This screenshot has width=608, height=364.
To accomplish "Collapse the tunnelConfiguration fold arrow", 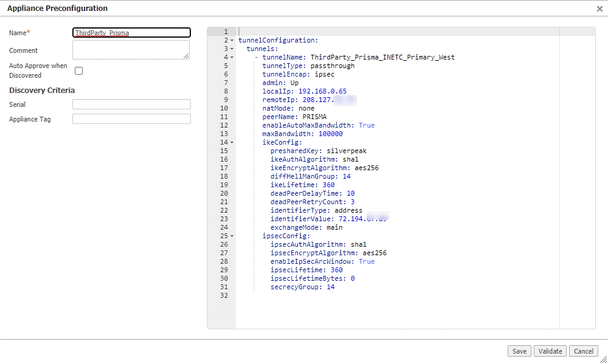I will [x=232, y=40].
